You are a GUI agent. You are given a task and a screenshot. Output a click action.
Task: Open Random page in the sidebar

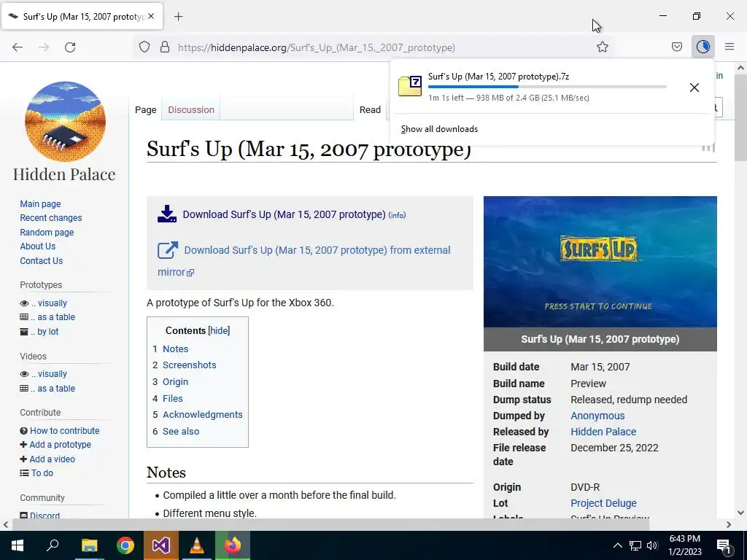(x=47, y=233)
